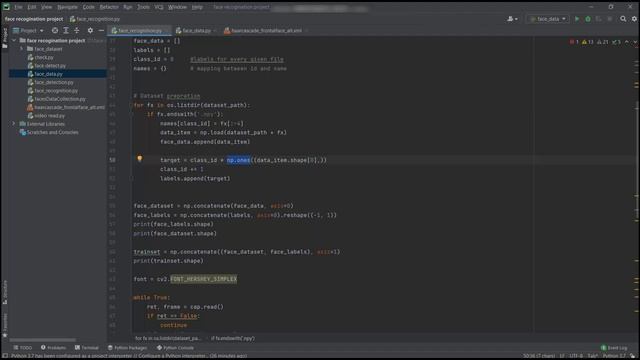Open IDE settings gear in top toolbar

634,19
